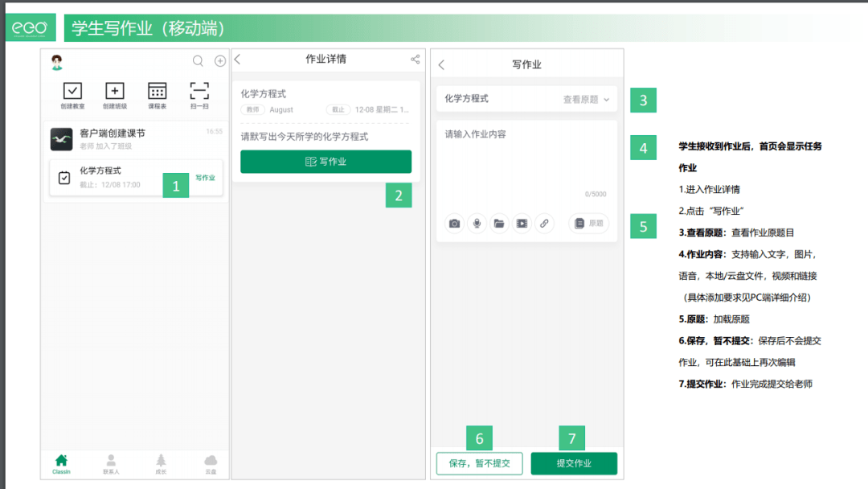Click the 截止: 12/08 17:00 deadline text

109,185
